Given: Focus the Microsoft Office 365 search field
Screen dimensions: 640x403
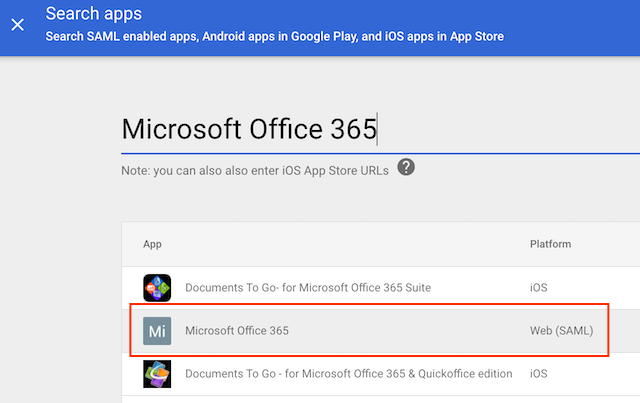Looking at the screenshot, I should point(380,129).
